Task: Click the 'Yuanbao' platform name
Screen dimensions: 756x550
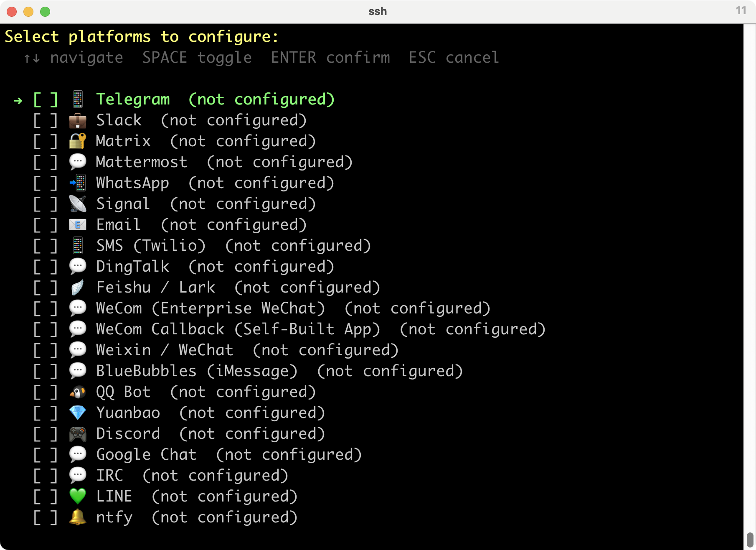Action: pyautogui.click(x=128, y=413)
